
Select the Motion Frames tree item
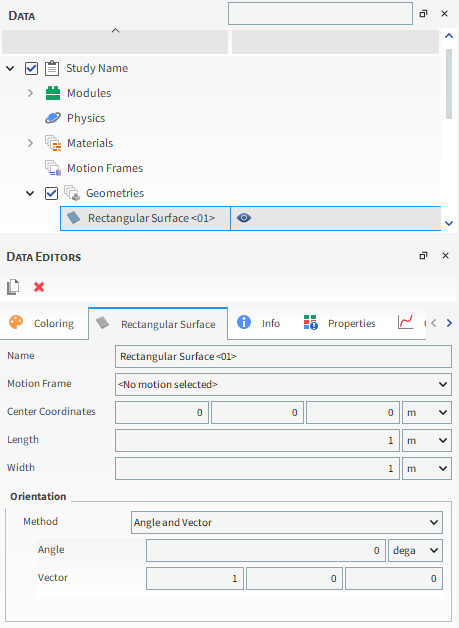(x=105, y=168)
